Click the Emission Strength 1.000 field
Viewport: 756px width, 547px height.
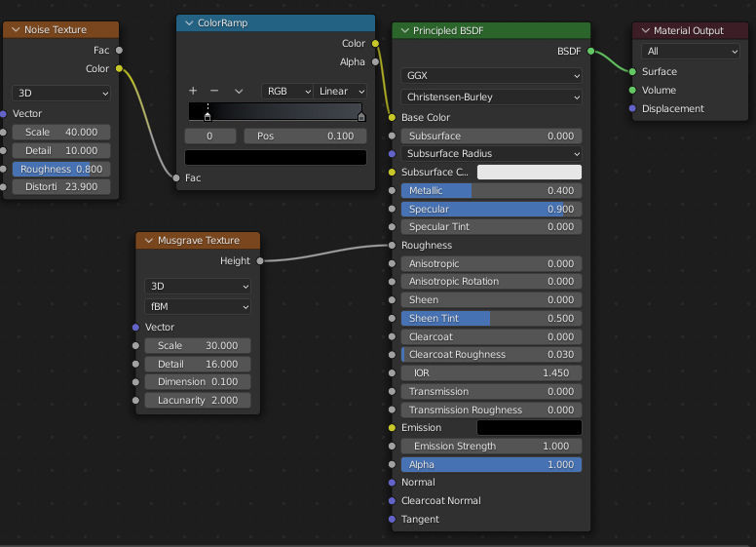tap(491, 447)
